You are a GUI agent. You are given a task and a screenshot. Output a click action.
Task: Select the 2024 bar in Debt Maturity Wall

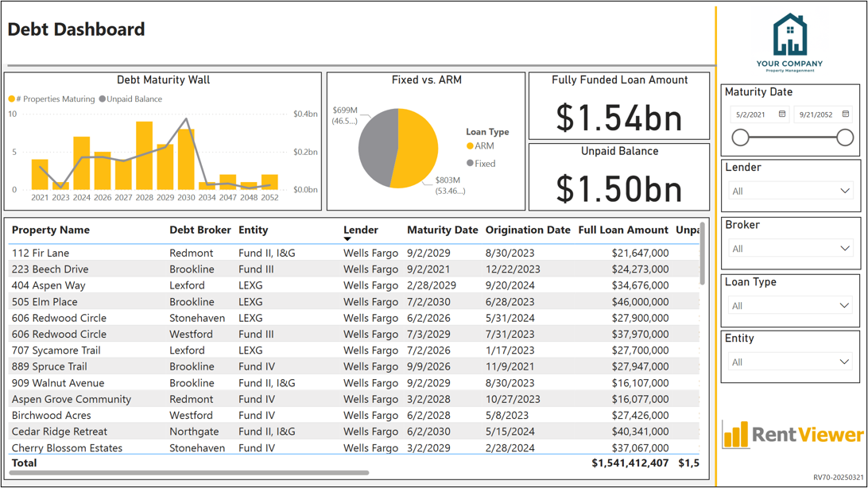click(81, 163)
